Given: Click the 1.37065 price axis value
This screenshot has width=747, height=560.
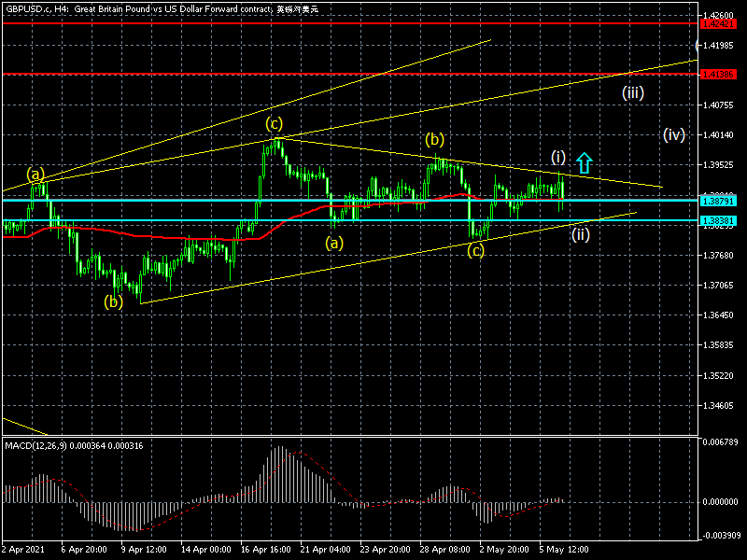Looking at the screenshot, I should pyautogui.click(x=718, y=286).
